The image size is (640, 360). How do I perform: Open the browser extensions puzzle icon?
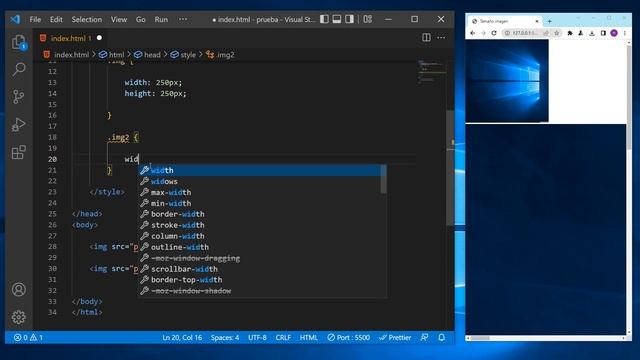pyautogui.click(x=570, y=33)
